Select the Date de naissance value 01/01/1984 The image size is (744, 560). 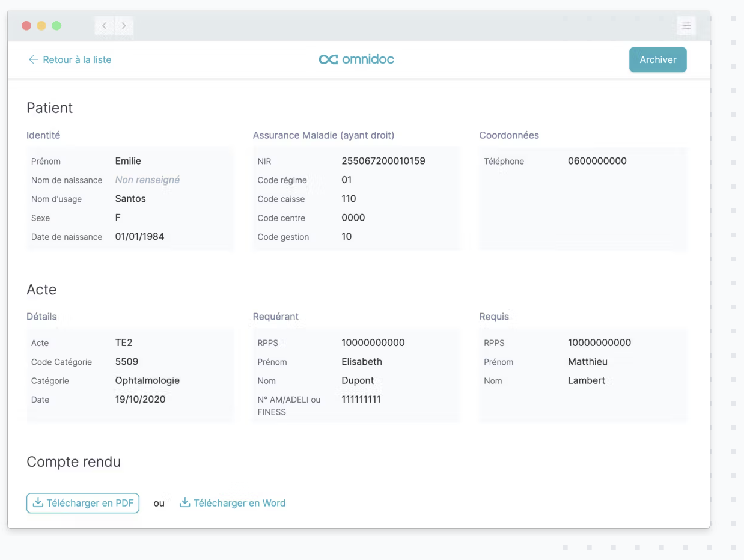point(140,237)
